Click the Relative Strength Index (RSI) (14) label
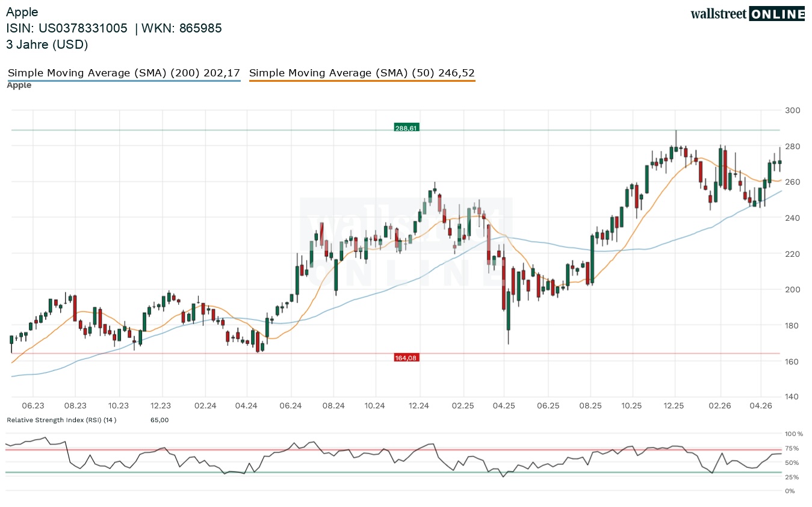Screen dimensions: 812x507 61,420
